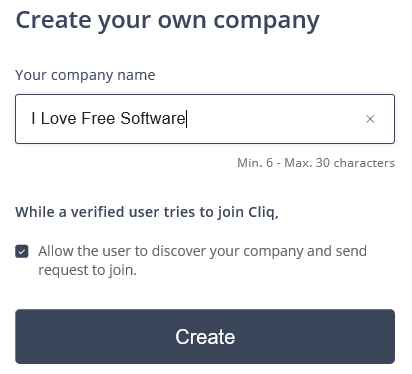Click the 'Your company name' label
This screenshot has height=374, width=412.
[85, 75]
